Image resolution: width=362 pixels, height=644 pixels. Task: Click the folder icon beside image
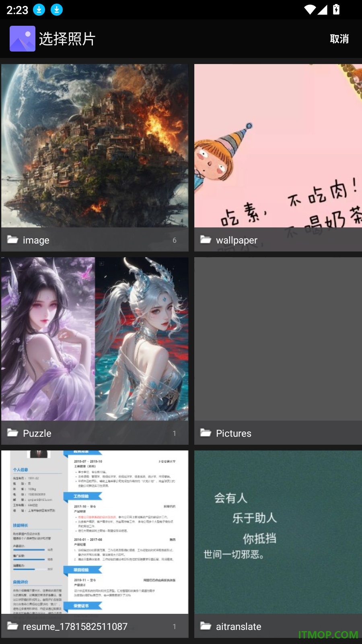tap(12, 239)
